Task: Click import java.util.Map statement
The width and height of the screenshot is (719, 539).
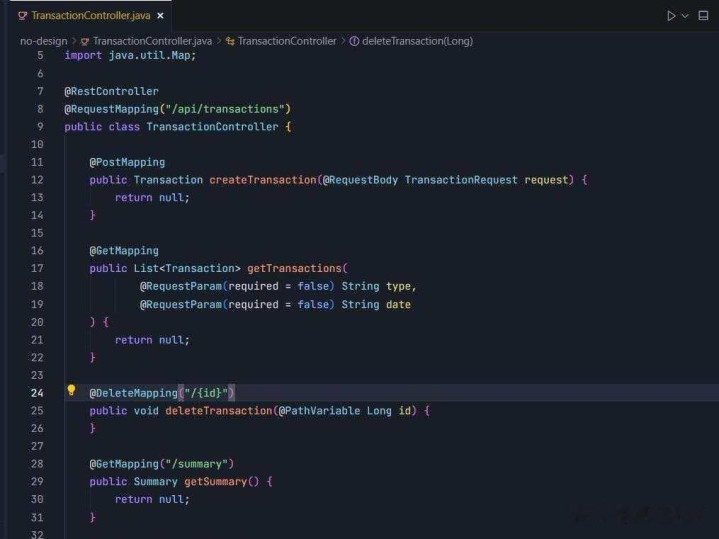Action: pos(130,56)
